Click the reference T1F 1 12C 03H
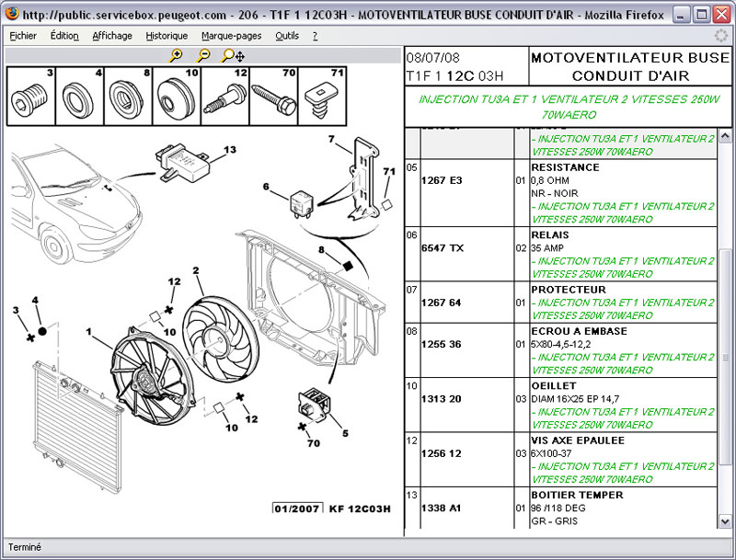 (x=454, y=75)
